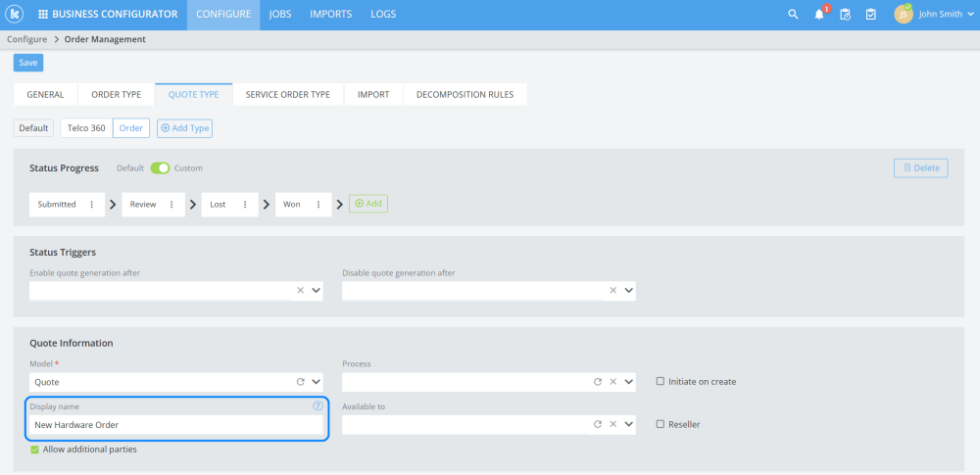Open the tasks clipboard check icon

pyautogui.click(x=870, y=15)
